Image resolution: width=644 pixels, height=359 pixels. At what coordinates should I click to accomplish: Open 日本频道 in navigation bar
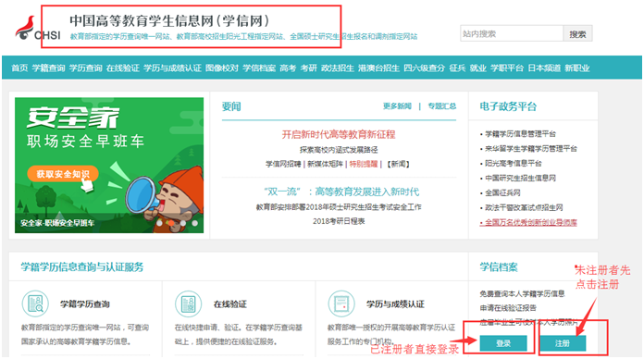tap(544, 68)
